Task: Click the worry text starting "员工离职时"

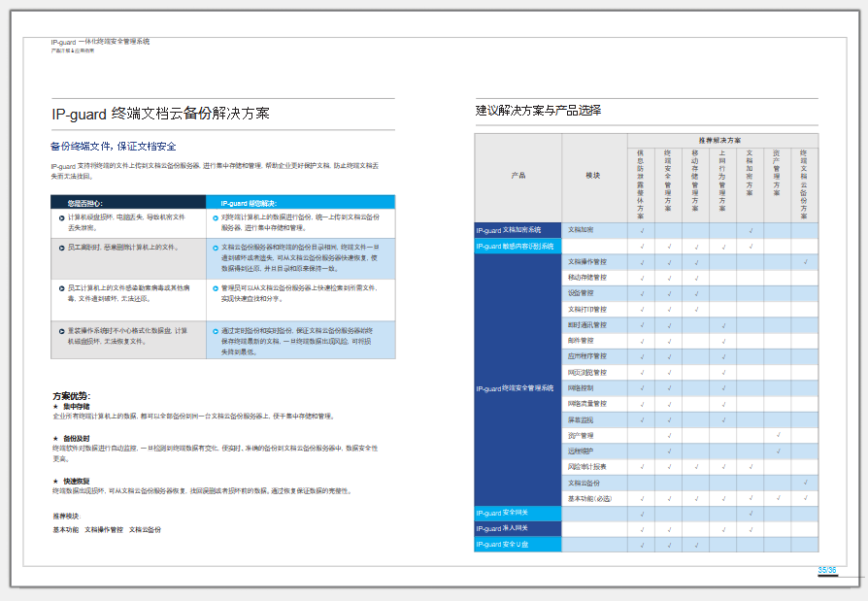Action: pos(123,248)
